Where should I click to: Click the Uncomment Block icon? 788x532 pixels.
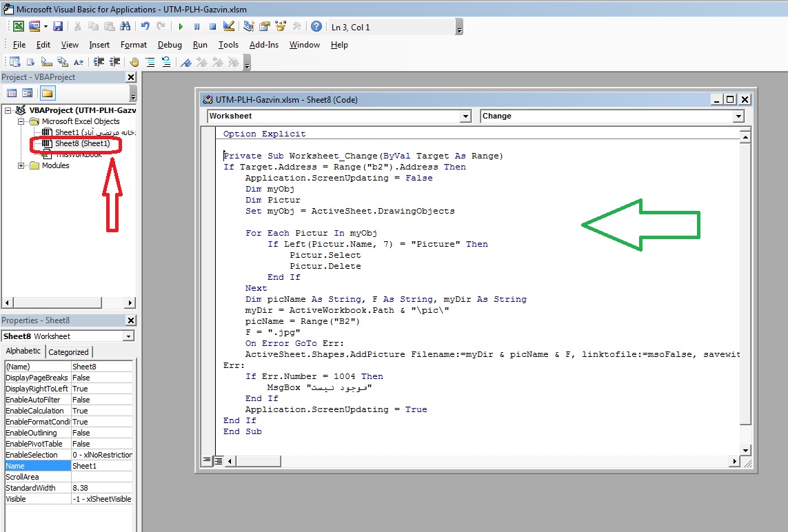[x=166, y=62]
